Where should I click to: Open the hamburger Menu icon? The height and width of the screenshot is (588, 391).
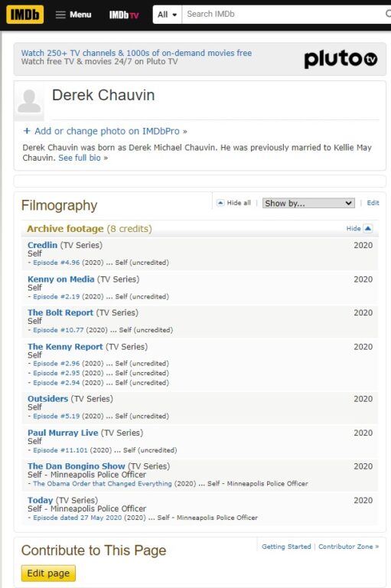60,15
